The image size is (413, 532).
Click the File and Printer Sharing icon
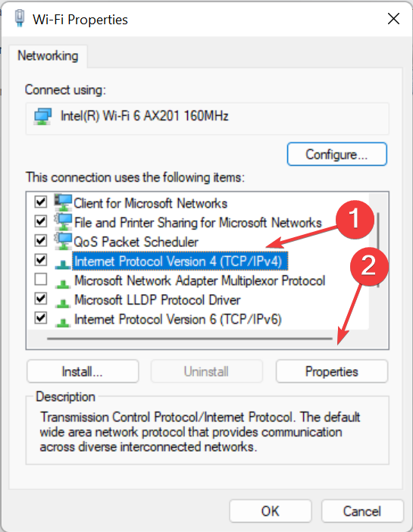(63, 222)
